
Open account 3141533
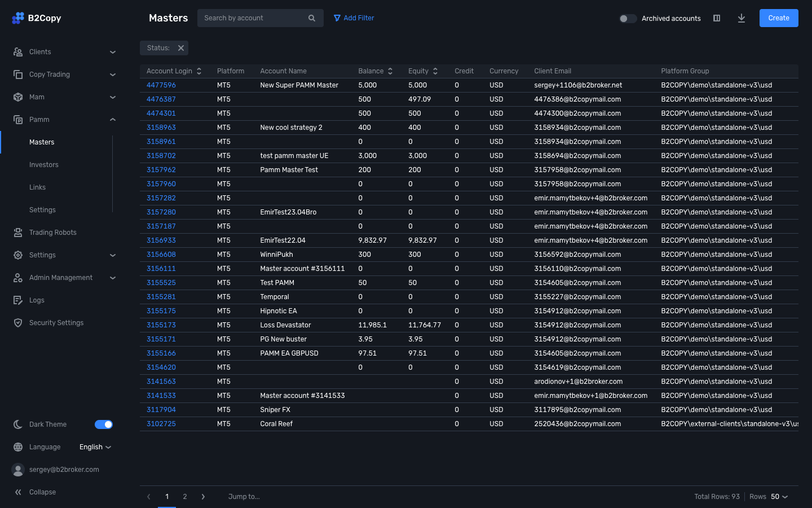(x=161, y=396)
